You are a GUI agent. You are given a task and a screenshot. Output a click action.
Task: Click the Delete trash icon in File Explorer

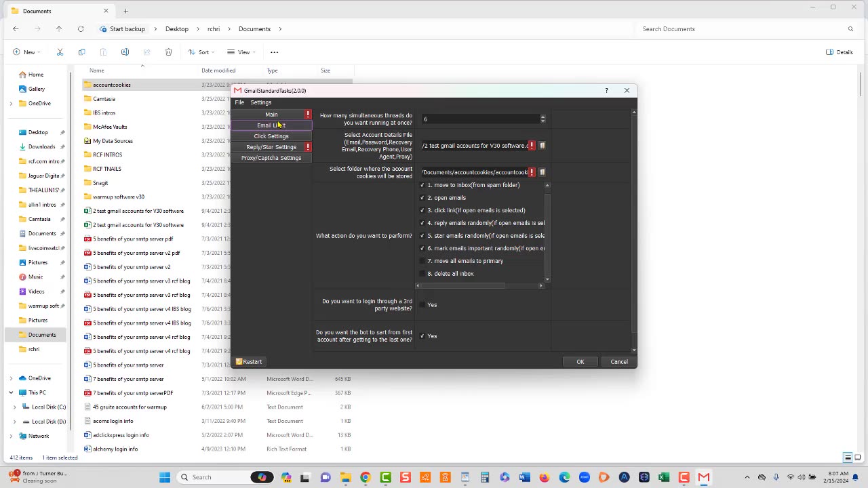tap(168, 52)
